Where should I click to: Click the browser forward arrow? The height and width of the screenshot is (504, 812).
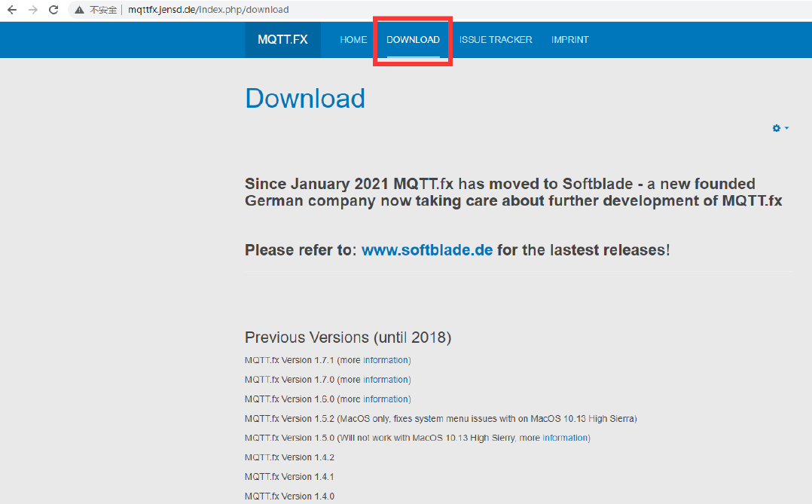coord(32,10)
